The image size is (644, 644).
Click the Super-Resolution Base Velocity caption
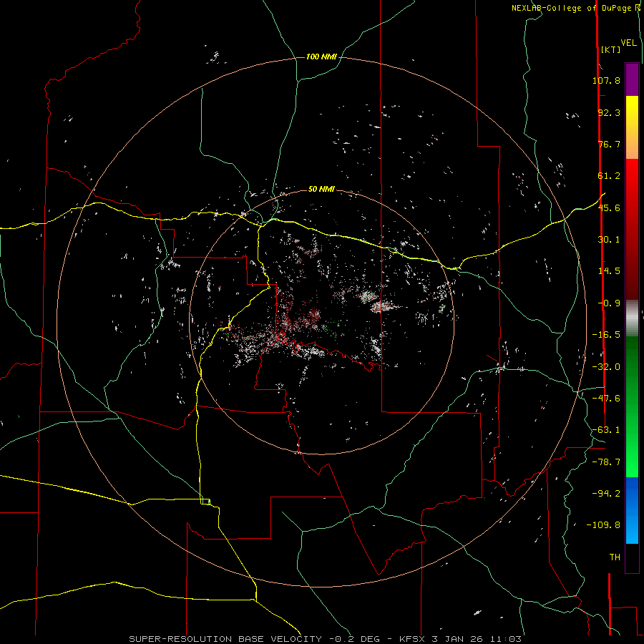[326, 639]
